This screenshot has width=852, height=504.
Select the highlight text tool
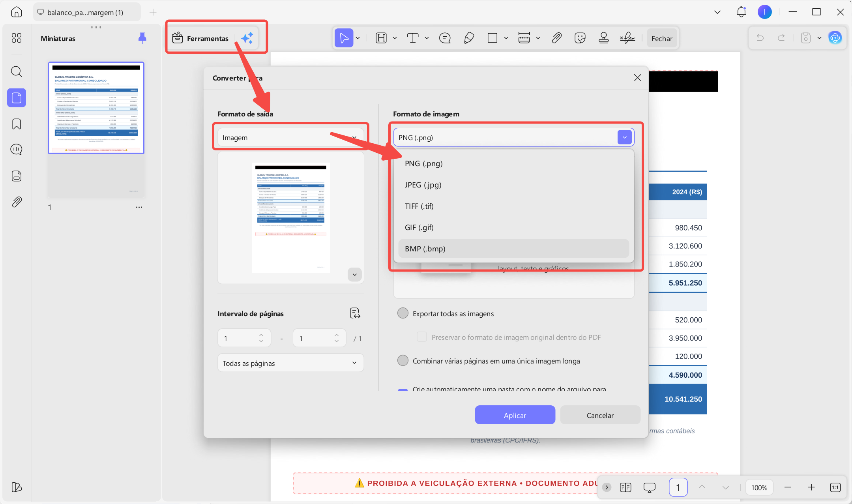point(381,38)
